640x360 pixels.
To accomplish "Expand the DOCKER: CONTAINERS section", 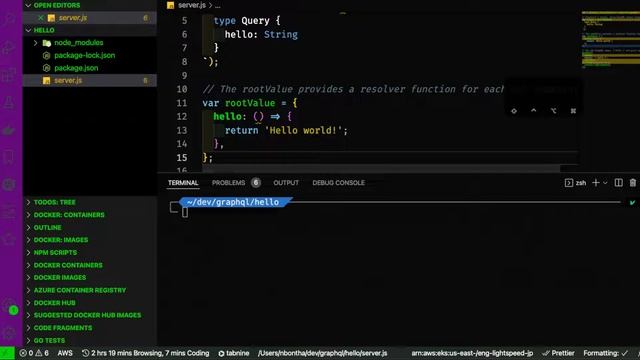I will pyautogui.click(x=28, y=215).
